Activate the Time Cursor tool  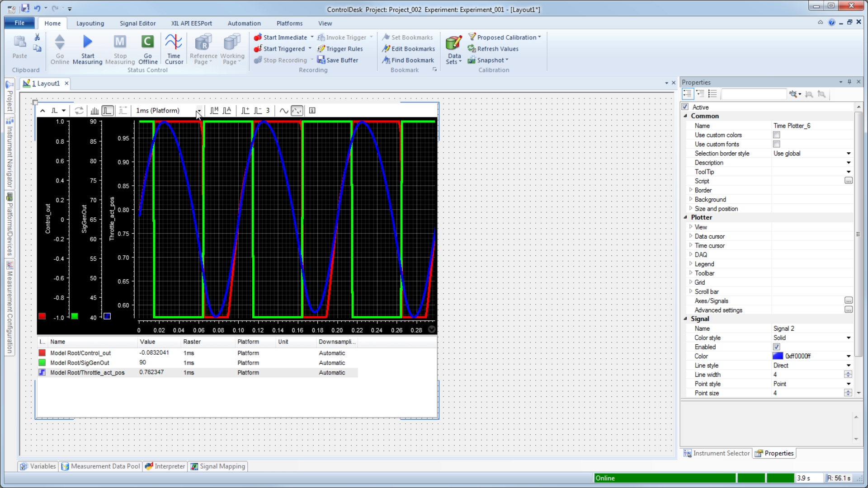pos(174,42)
